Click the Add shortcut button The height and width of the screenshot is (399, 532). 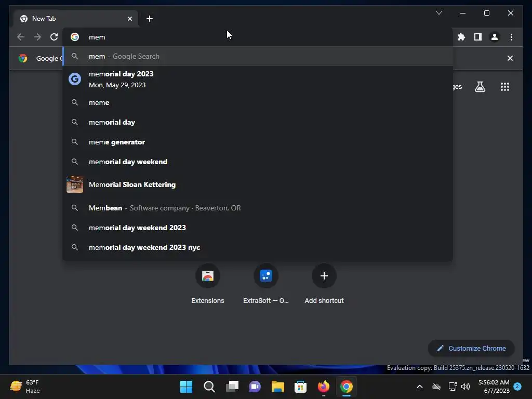coord(324,284)
